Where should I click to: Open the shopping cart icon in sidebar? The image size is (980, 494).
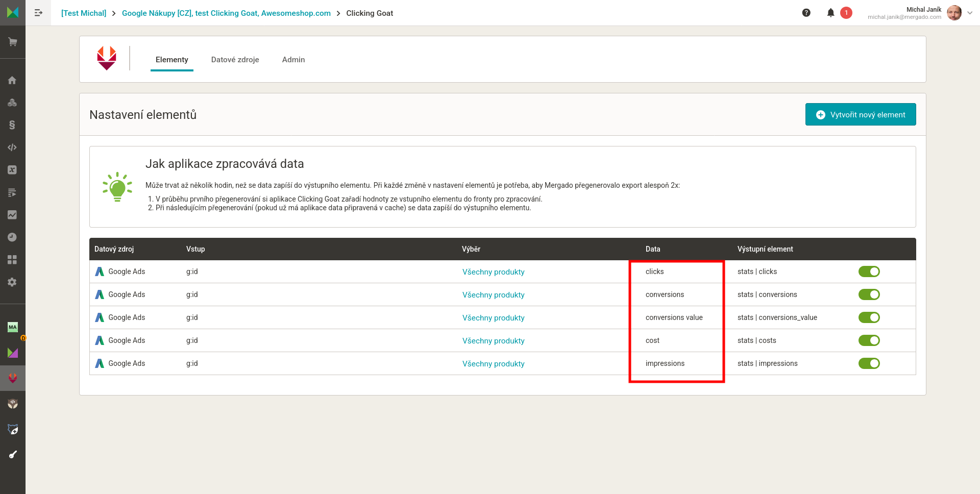pos(13,42)
